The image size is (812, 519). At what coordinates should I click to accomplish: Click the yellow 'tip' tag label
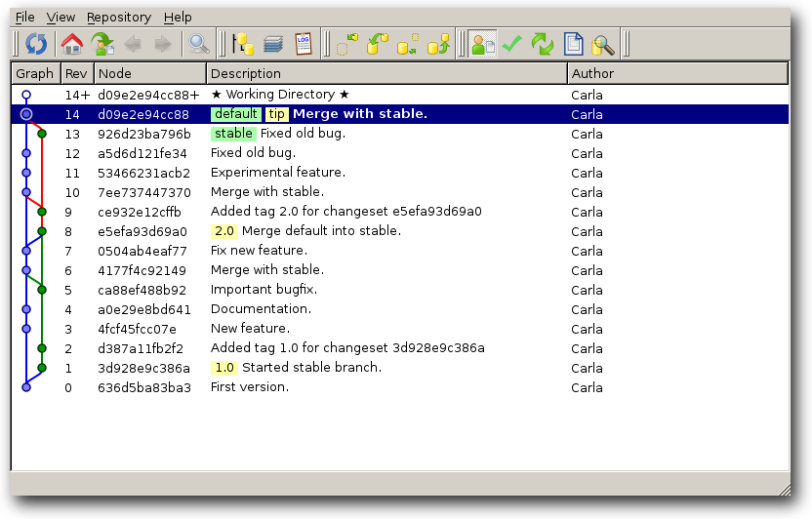(x=276, y=114)
